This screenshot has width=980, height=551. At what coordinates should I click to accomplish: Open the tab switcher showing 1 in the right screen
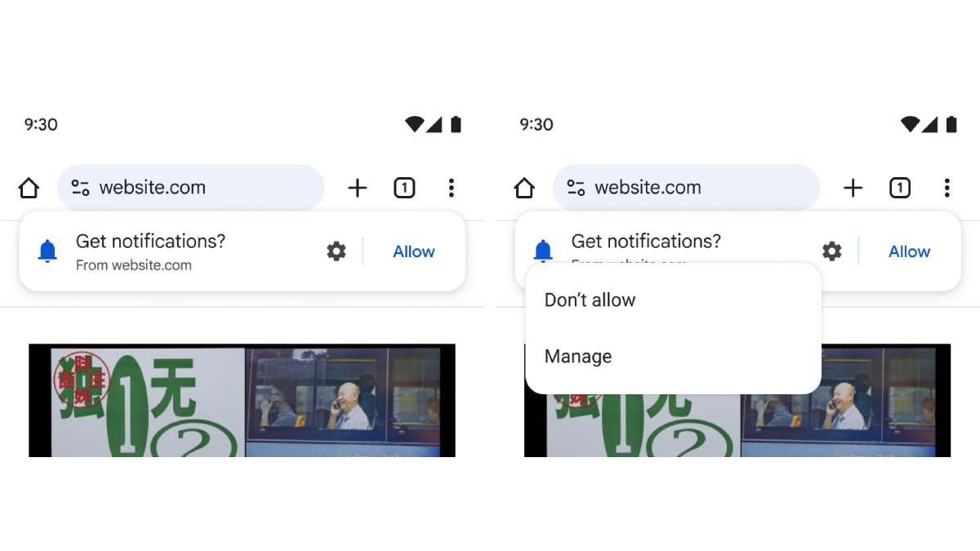coord(900,188)
